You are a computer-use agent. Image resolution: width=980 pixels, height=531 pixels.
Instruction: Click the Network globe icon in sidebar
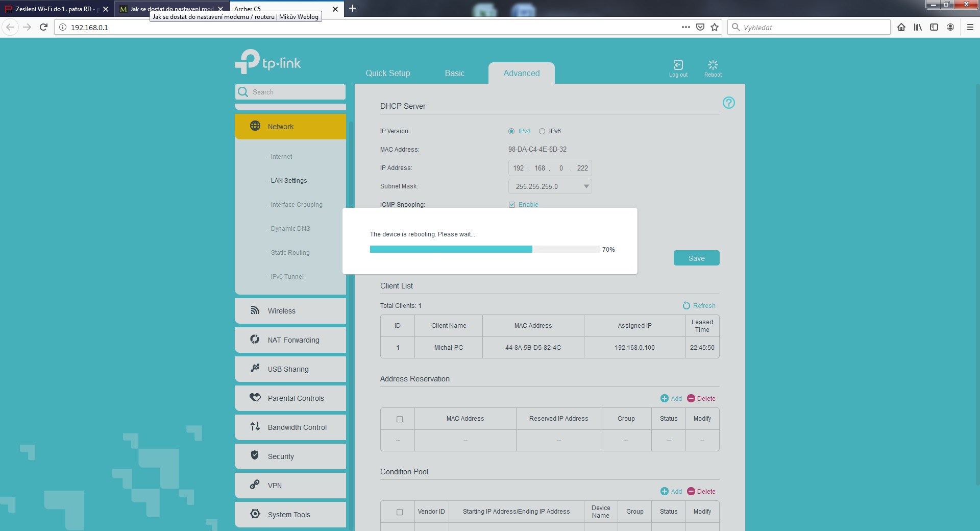pyautogui.click(x=255, y=126)
